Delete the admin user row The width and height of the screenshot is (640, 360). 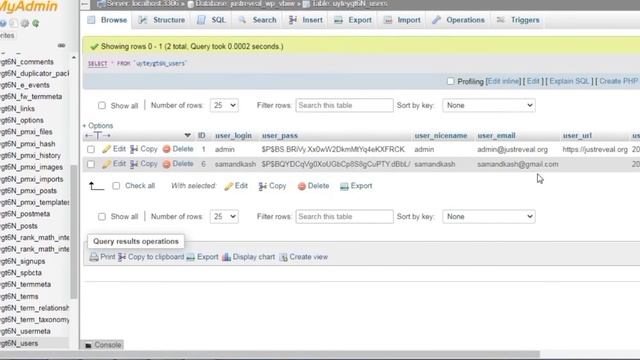click(x=178, y=149)
